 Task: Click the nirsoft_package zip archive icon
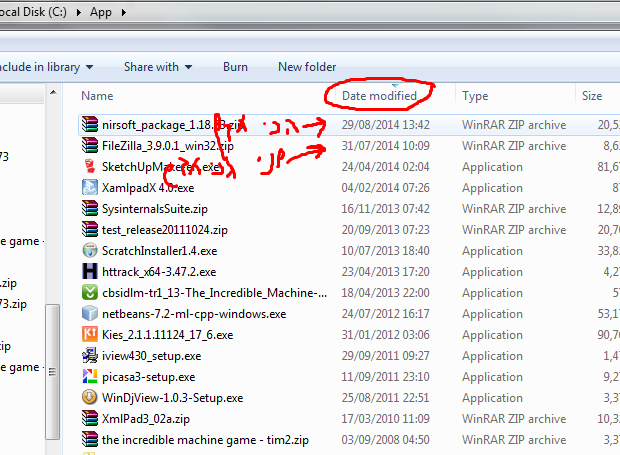pos(90,125)
